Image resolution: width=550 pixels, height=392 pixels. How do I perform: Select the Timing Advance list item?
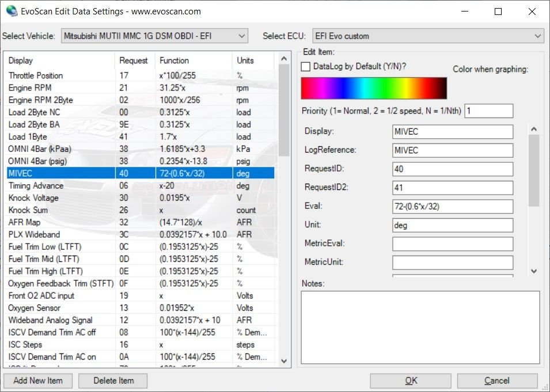pyautogui.click(x=36, y=186)
